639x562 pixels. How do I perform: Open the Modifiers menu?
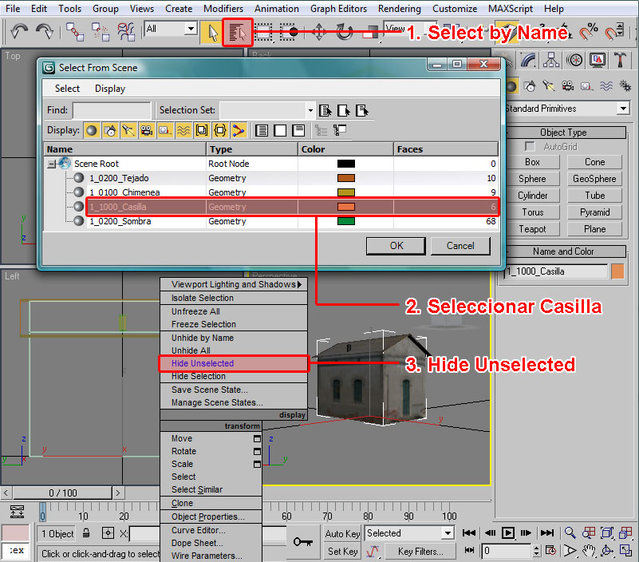click(223, 9)
